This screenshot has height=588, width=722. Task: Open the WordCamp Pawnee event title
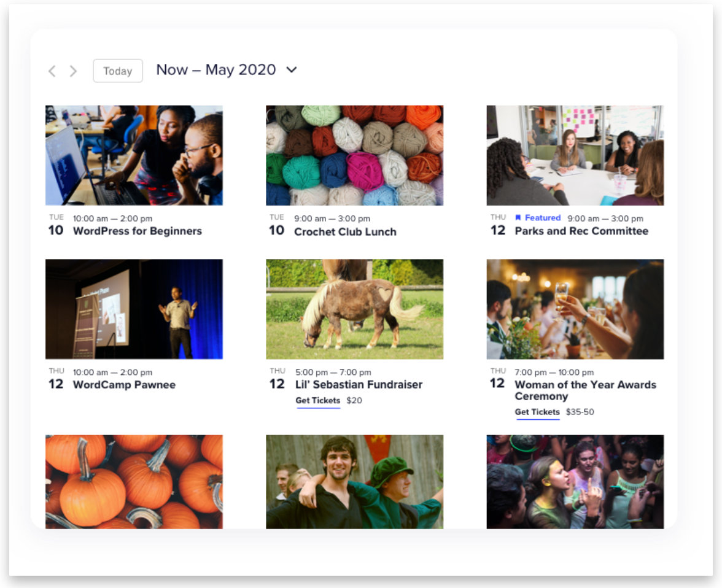click(x=124, y=385)
